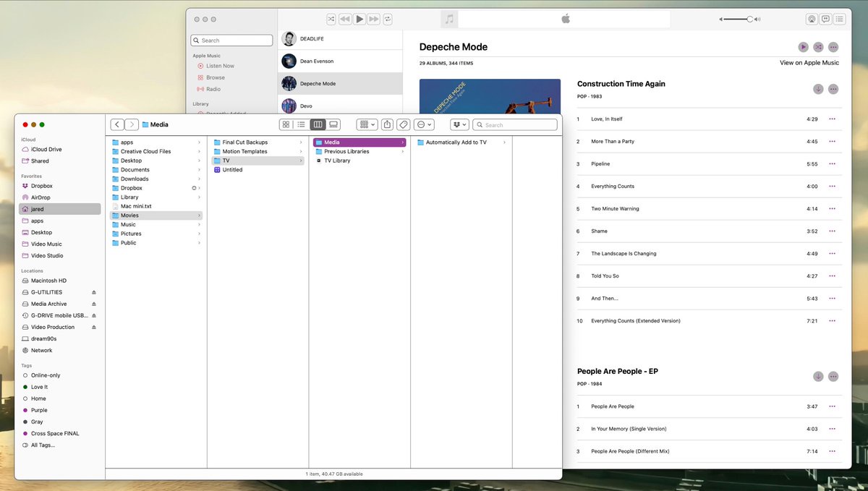Screen dimensions: 868x491
Task: Open the AirPlay output icon in Music
Action: point(812,20)
